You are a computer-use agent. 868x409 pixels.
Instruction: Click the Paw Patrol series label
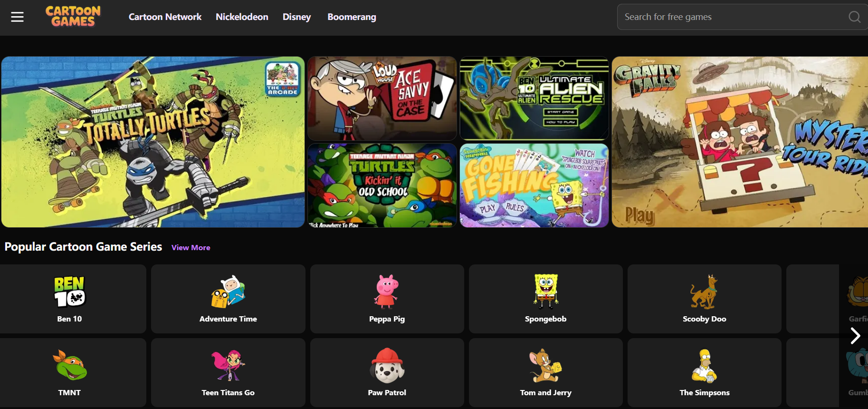(x=387, y=393)
